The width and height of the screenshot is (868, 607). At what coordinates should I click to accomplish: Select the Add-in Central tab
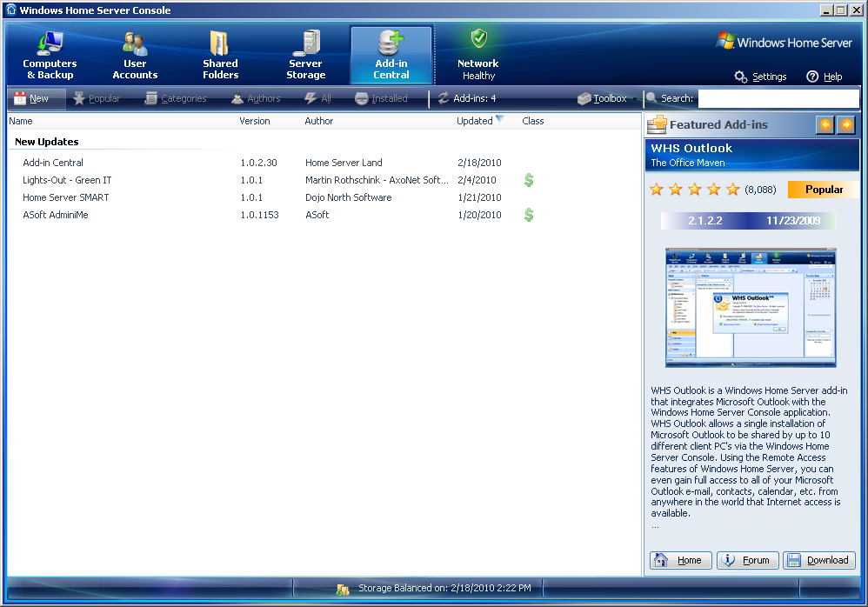[391, 56]
